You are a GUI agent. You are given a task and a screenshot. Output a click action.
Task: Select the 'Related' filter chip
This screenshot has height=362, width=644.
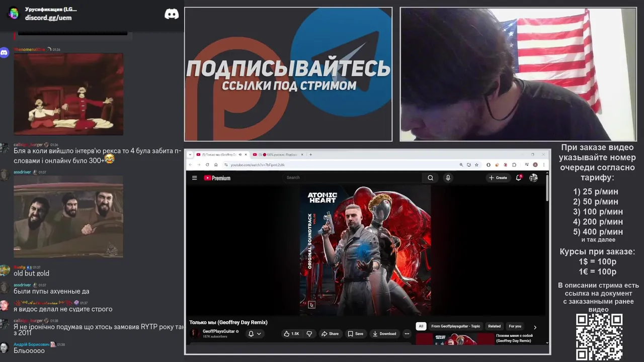coord(495,326)
